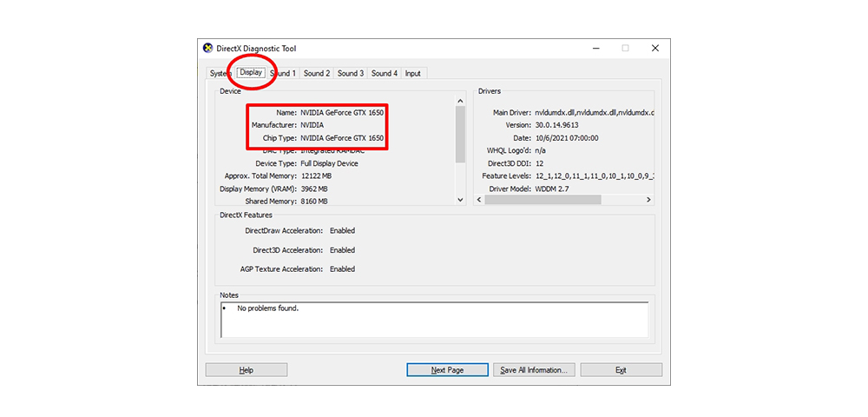The image size is (868, 417).
Task: Click the Device Type value Full Display Device
Action: pos(329,163)
